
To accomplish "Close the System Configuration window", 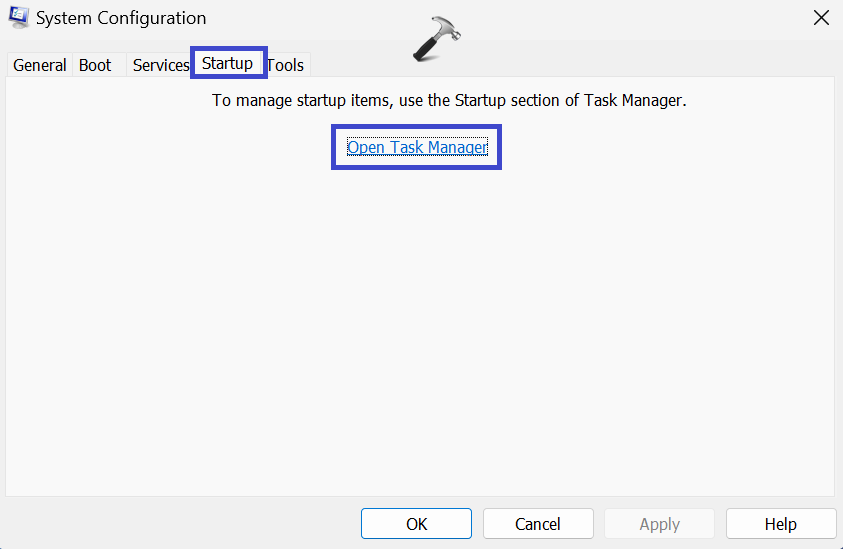I will point(820,18).
